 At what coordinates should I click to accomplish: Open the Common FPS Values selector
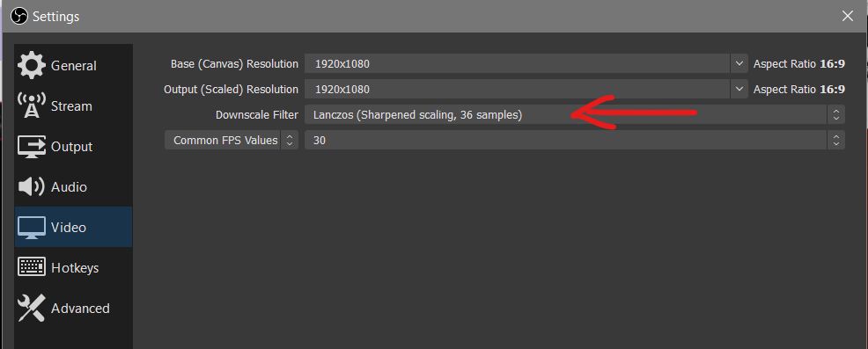click(232, 140)
